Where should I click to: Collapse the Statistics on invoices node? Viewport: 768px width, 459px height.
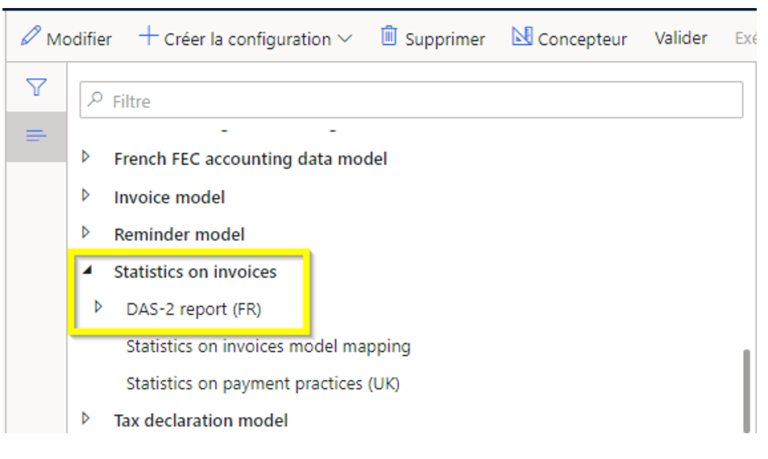87,271
